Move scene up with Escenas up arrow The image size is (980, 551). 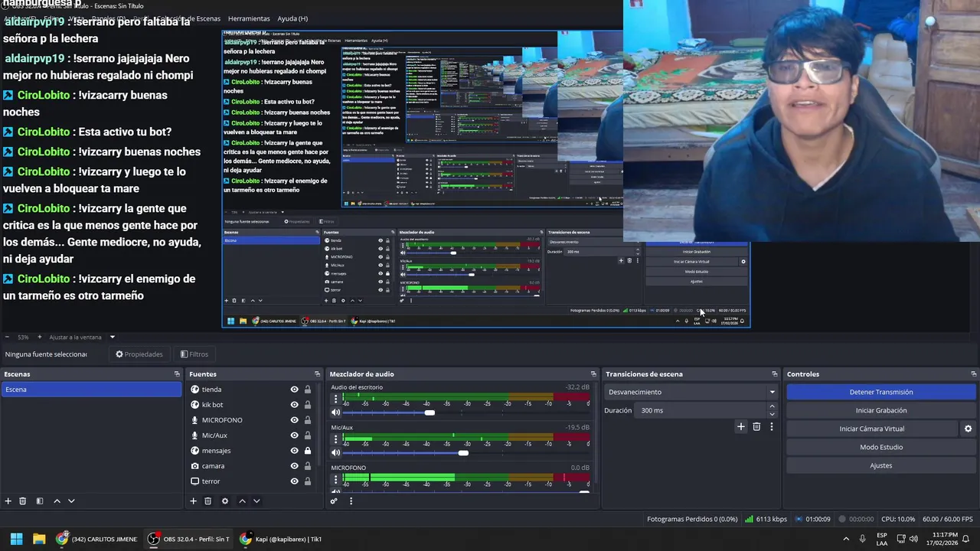click(57, 501)
